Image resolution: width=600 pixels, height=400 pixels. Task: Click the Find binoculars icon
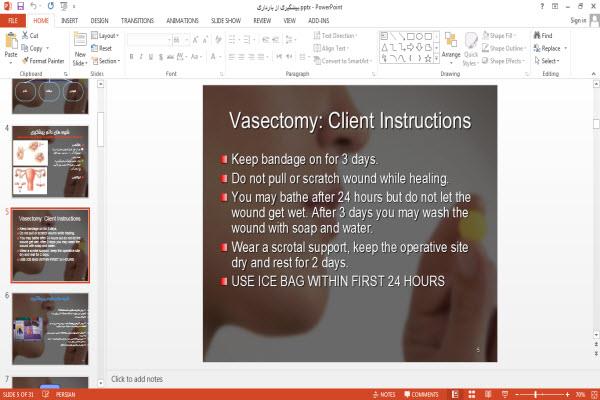tap(537, 35)
